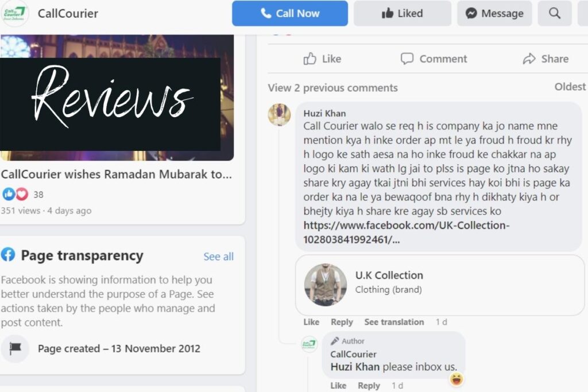Open the Reviews video thumbnail
Image resolution: width=588 pixels, height=392 pixels.
pos(117,98)
